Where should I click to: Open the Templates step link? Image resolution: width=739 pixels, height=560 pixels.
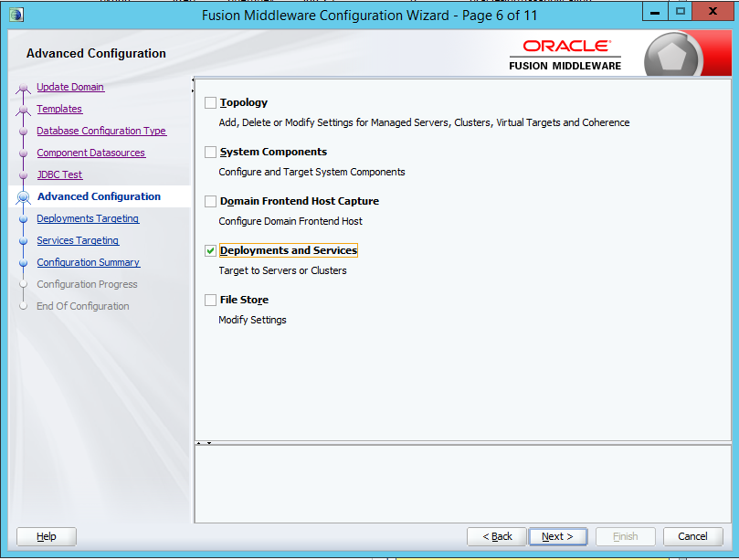pos(59,109)
